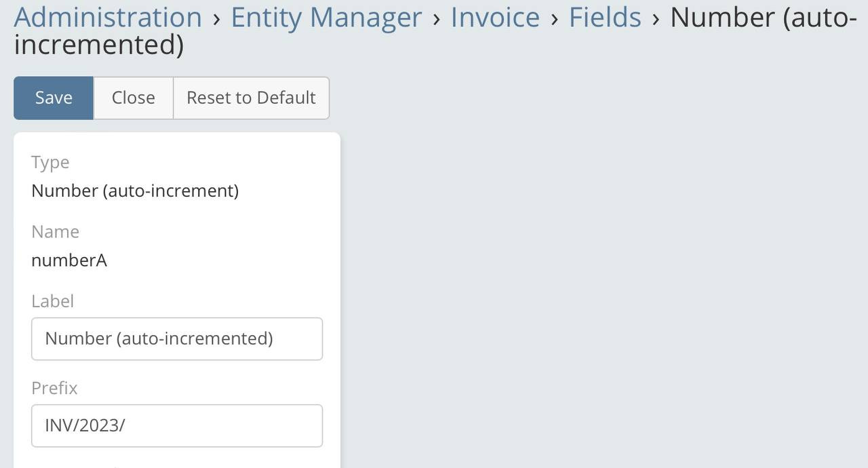Click the 'Number (auto-increment)' type value
The image size is (868, 468).
pos(135,191)
